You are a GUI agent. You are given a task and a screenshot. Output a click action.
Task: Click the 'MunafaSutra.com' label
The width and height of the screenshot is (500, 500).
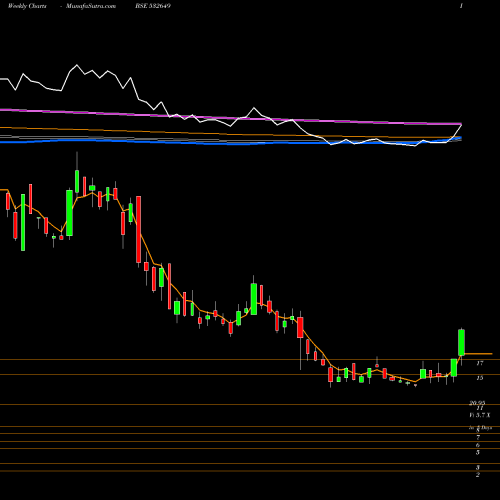91,6
